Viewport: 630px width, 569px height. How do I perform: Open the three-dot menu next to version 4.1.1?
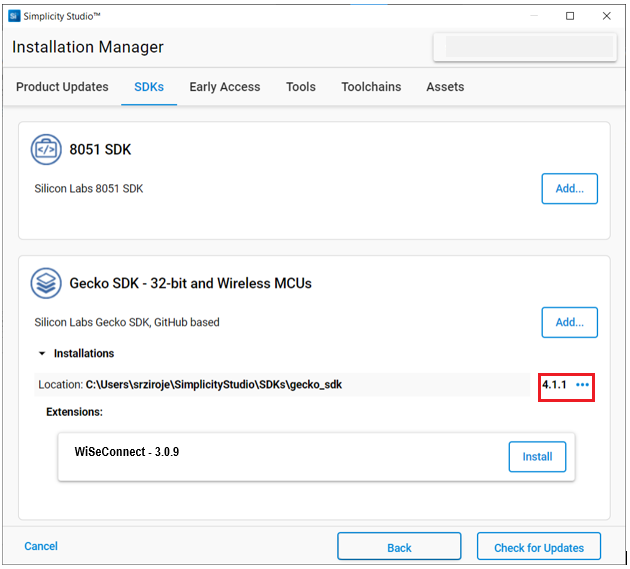coord(582,385)
